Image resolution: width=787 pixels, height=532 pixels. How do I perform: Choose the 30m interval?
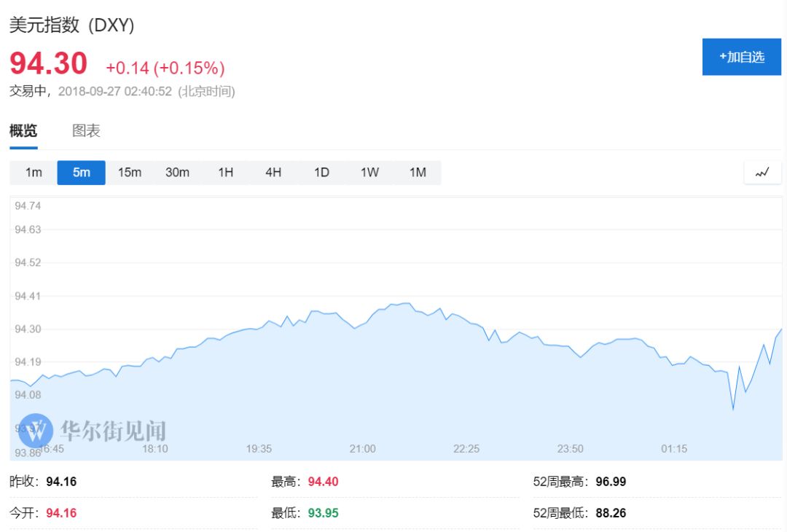[177, 173]
